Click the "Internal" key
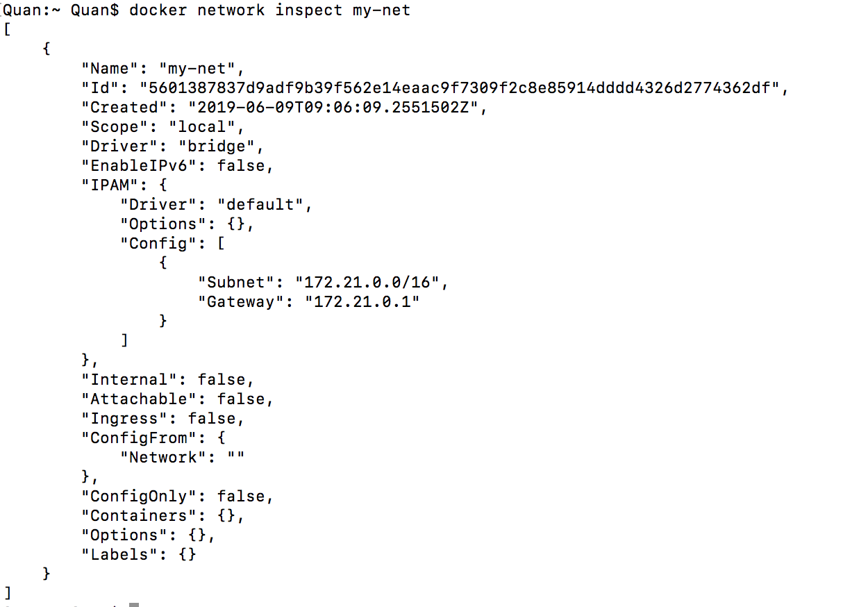This screenshot has width=868, height=607. point(130,380)
